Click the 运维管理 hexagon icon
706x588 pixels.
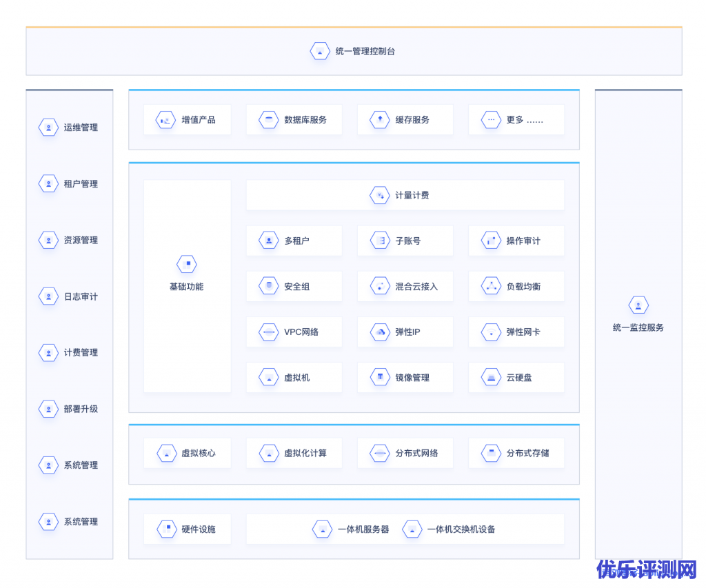48,128
